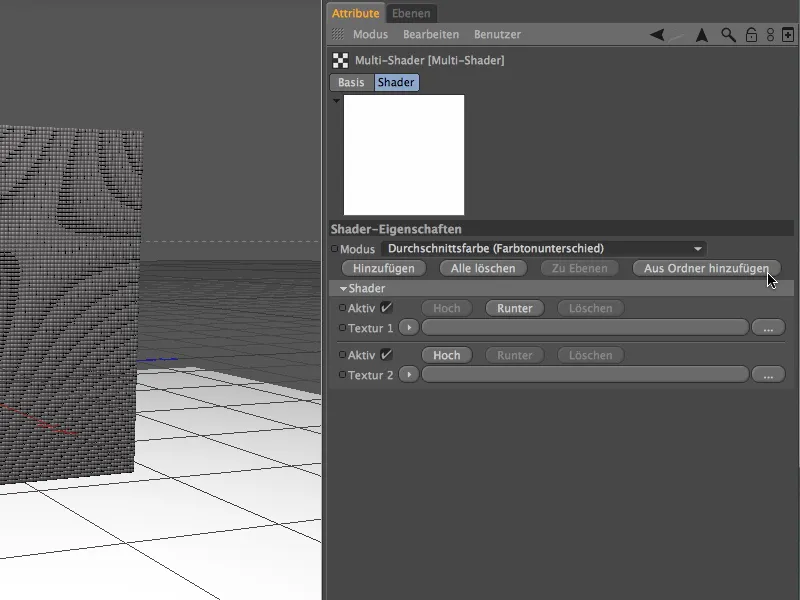Collapse the Shader section triangle

click(343, 289)
